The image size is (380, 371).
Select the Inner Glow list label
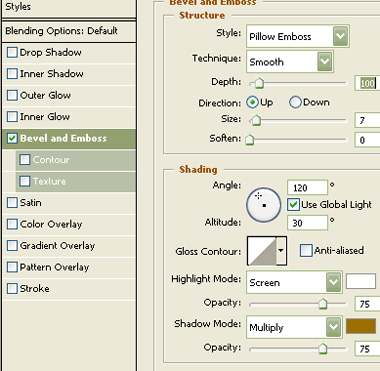tap(45, 117)
